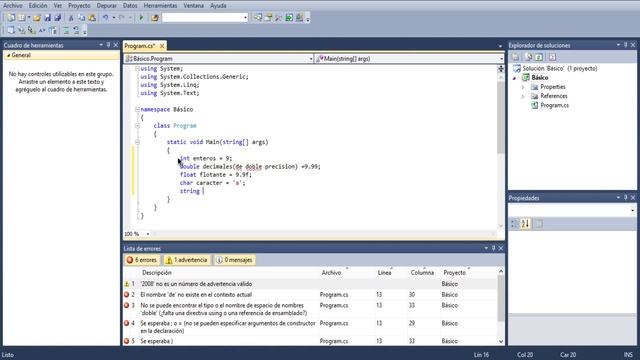Viewport: 640px width, 360px height.
Task: Click the Save floppy disk icon
Action: 47,18
